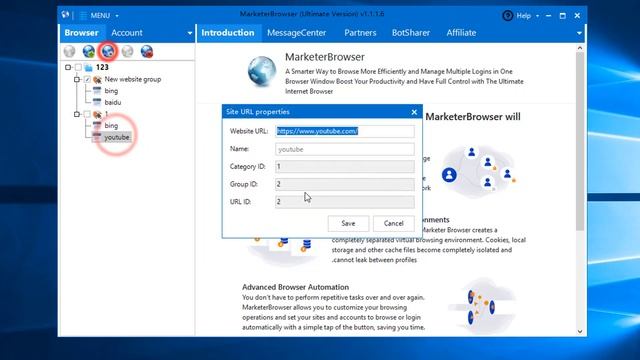The height and width of the screenshot is (360, 640).
Task: Select bing under New website group
Action: coord(111,91)
